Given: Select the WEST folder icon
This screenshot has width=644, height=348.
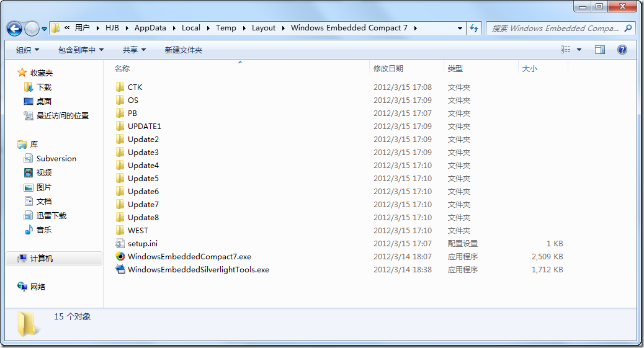Looking at the screenshot, I should point(120,231).
